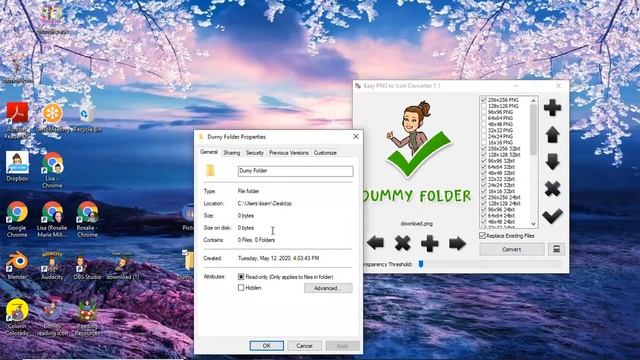640x360 pixels.
Task: Open the Customize tab
Action: click(325, 153)
